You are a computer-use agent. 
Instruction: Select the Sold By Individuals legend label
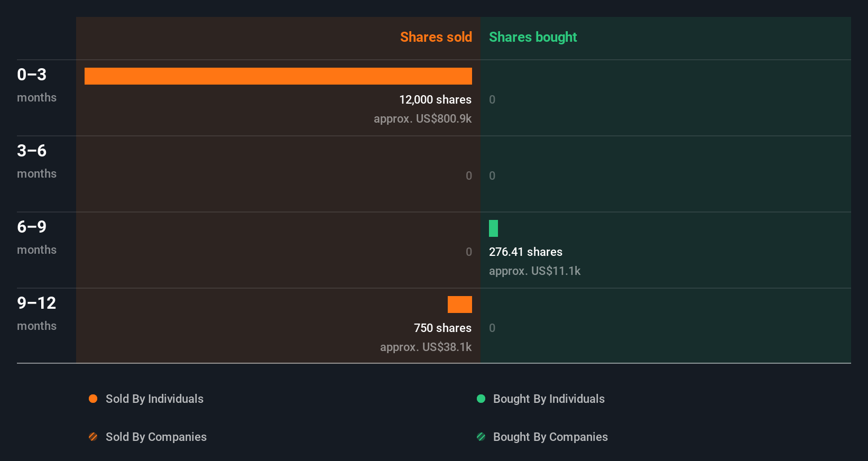(x=154, y=399)
